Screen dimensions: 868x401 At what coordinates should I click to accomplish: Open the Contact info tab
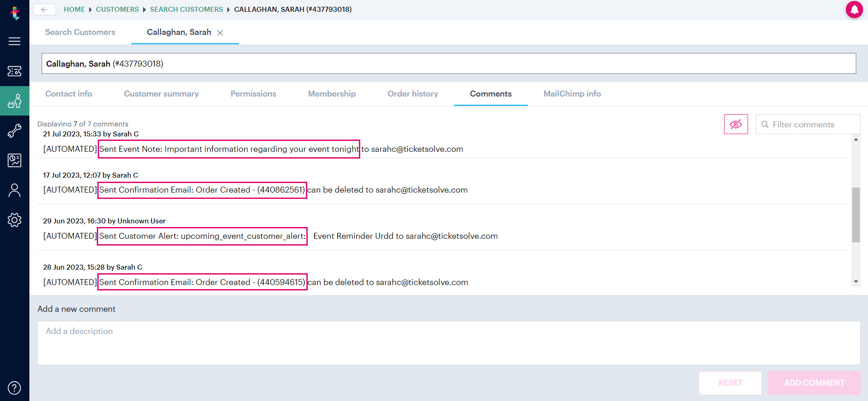(x=69, y=94)
